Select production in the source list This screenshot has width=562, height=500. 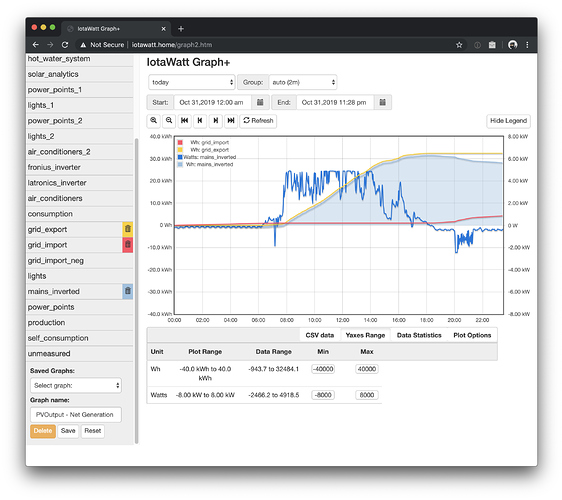tap(80, 322)
